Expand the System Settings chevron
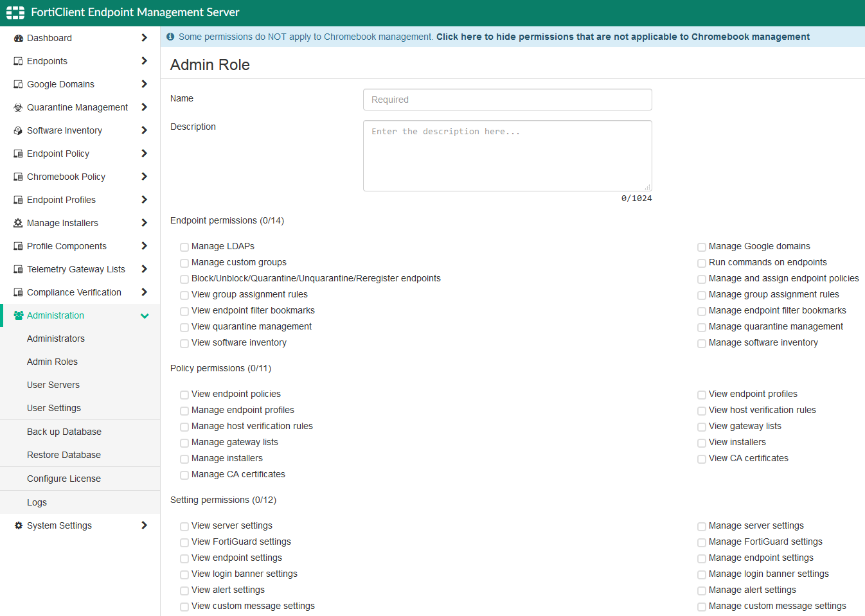This screenshot has height=616, width=865. tap(144, 525)
